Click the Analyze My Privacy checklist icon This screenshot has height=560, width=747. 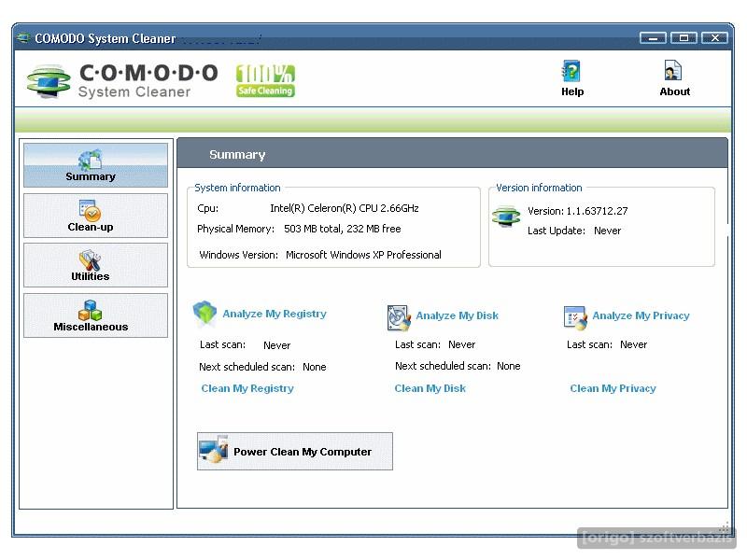pyautogui.click(x=575, y=317)
